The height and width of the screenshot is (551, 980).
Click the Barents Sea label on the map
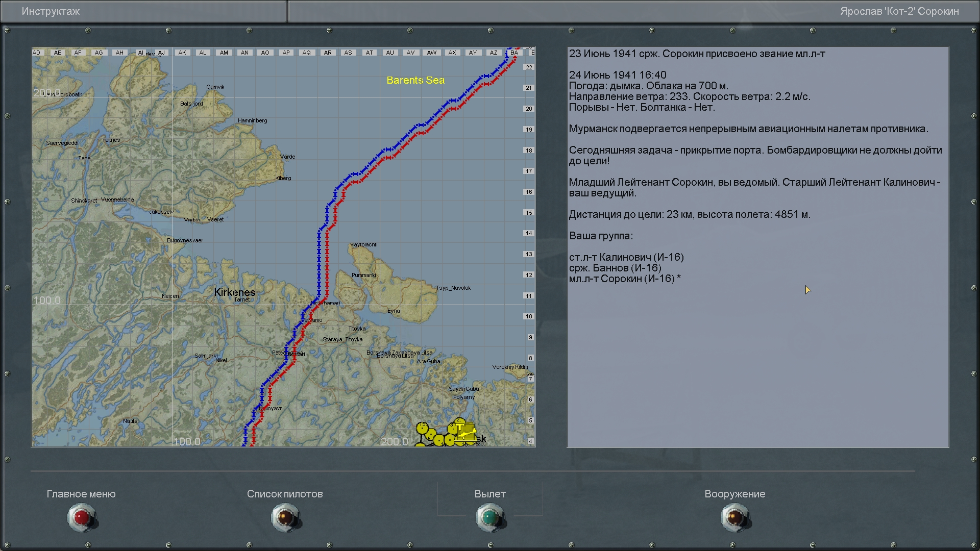click(x=415, y=80)
